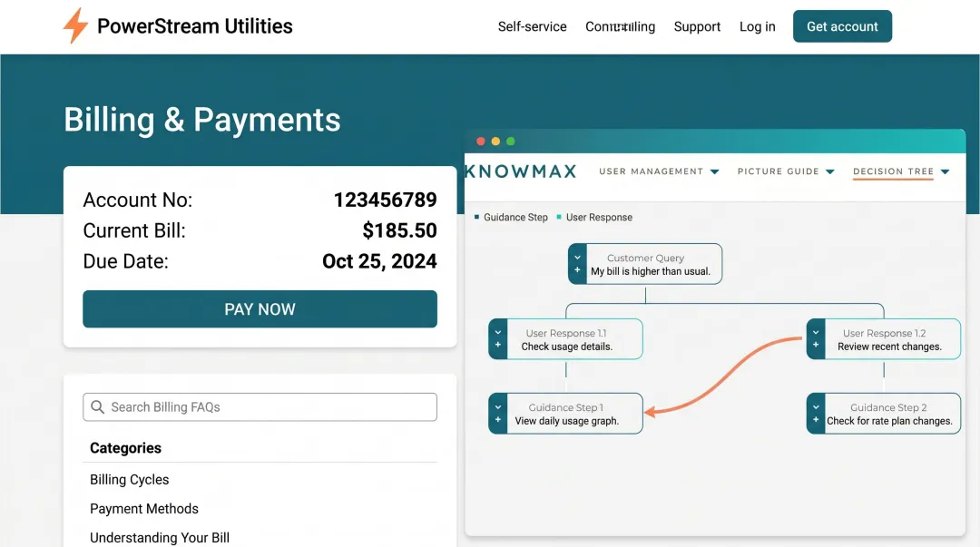Click the green window dot in Knowmax window
980x547 pixels.
(x=511, y=142)
